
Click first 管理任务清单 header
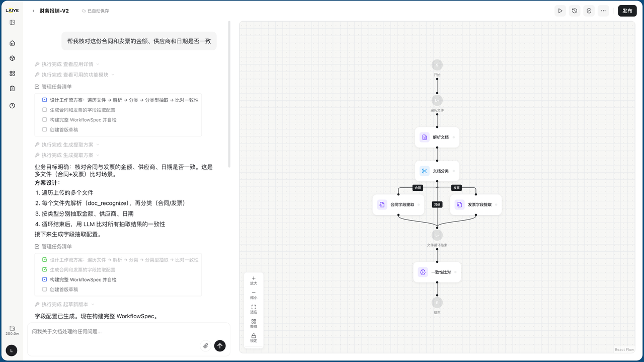pyautogui.click(x=53, y=87)
